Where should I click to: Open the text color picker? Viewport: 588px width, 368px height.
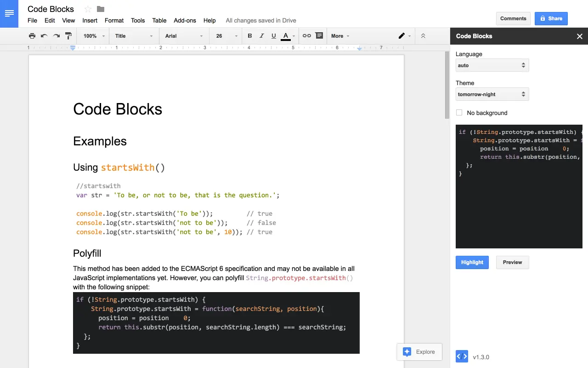pyautogui.click(x=285, y=36)
